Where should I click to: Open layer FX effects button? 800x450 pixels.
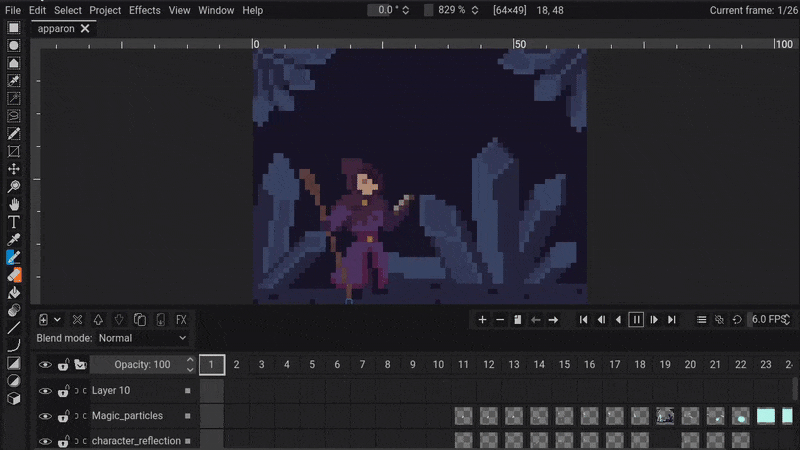[x=181, y=320]
